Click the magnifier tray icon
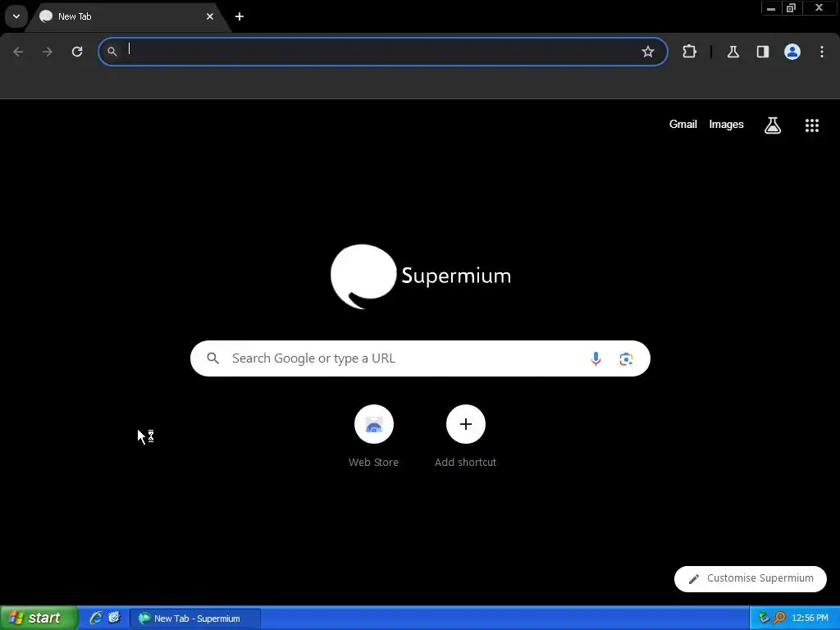The image size is (840, 630). coord(779,618)
